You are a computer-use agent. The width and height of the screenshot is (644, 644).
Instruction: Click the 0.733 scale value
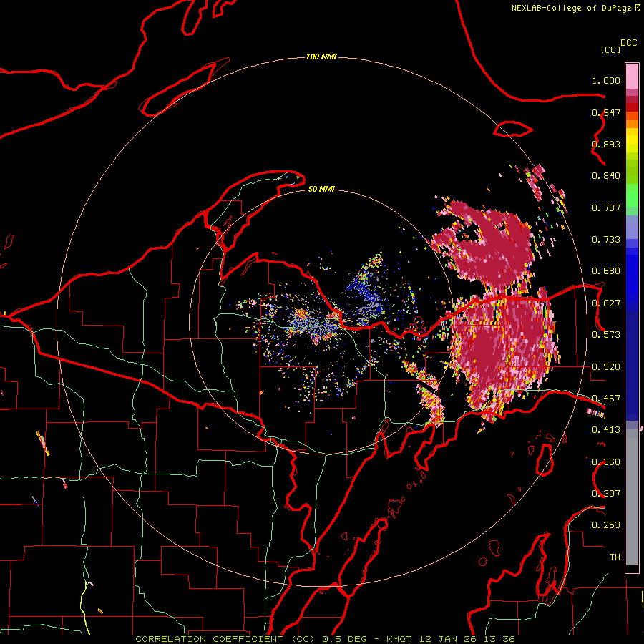[x=606, y=240]
